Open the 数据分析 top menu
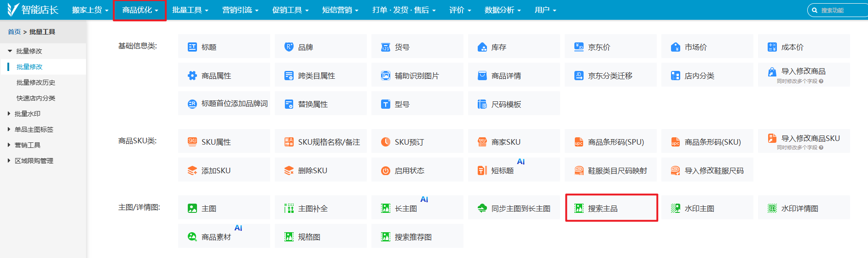868x258 pixels. pos(503,10)
